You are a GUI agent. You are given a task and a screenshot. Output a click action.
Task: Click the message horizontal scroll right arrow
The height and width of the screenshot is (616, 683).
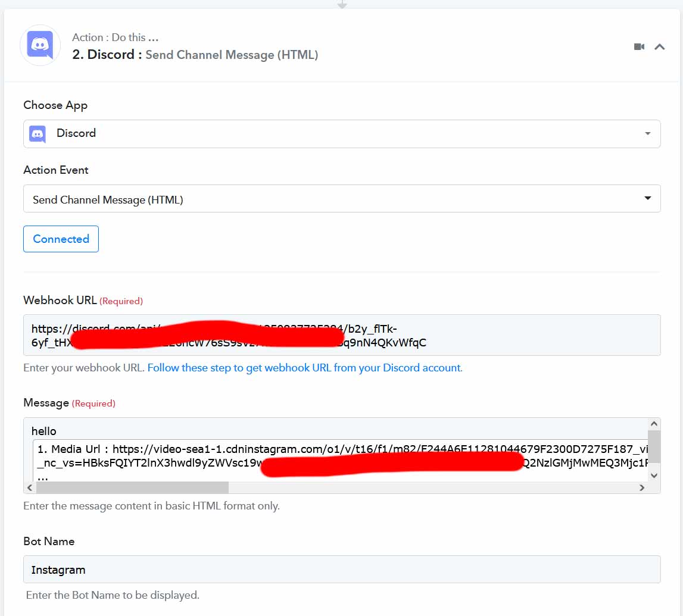pyautogui.click(x=642, y=487)
